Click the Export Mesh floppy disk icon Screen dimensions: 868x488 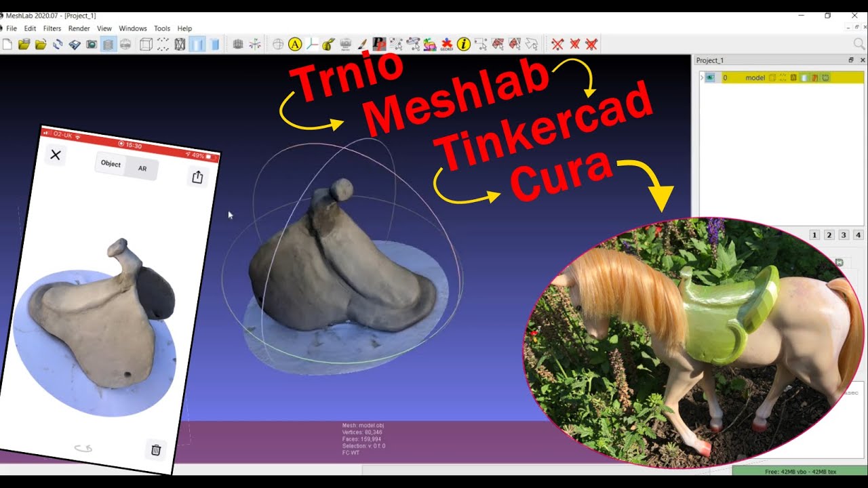75,45
